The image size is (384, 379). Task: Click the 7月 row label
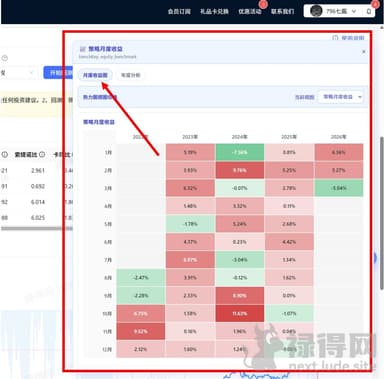coord(108,260)
